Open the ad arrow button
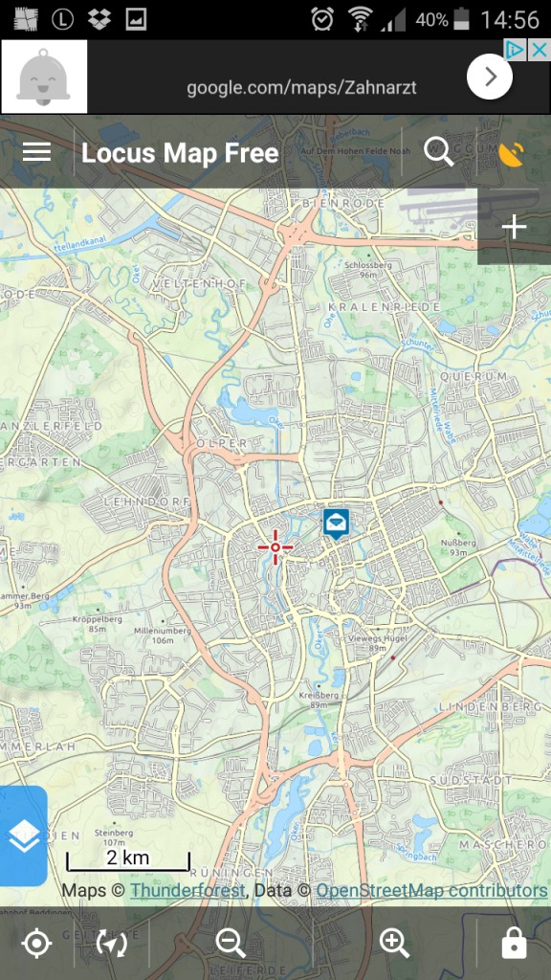This screenshot has height=980, width=551. click(x=490, y=77)
